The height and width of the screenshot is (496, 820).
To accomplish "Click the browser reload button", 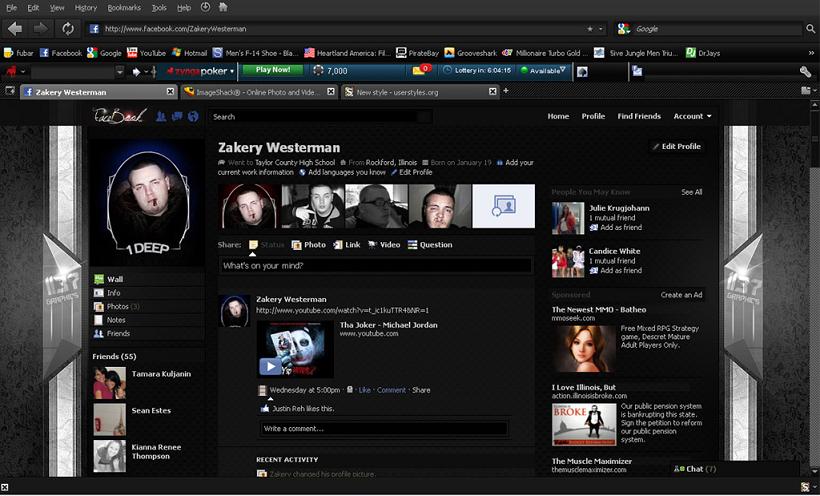I will 68,29.
